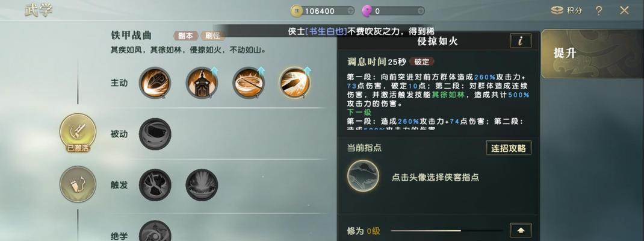Open the help question mark icon
This screenshot has height=241, width=644.
(599, 11)
